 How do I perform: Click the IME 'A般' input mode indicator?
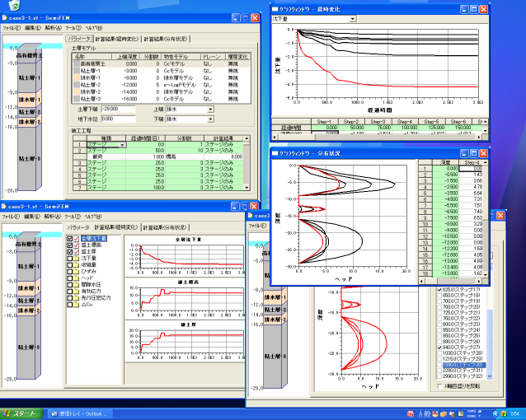(x=424, y=414)
